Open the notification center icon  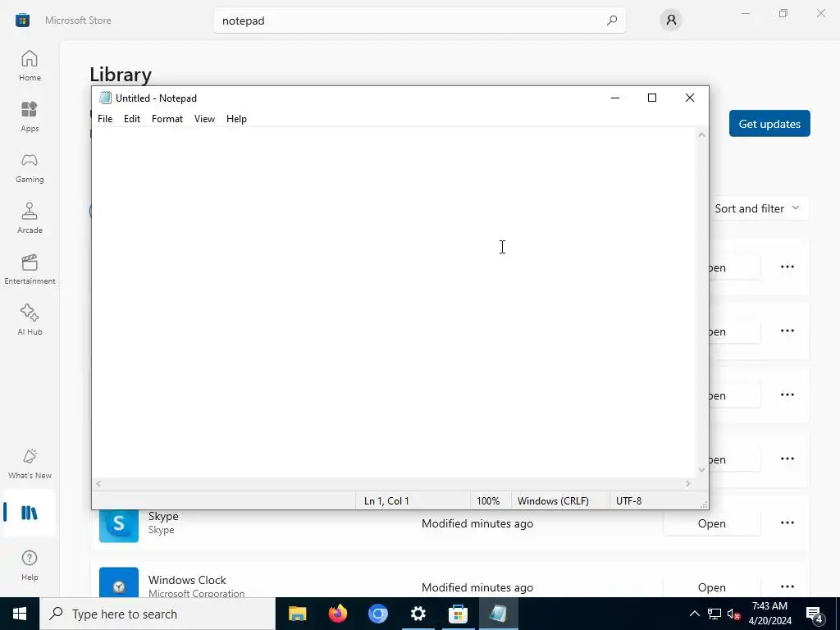tap(815, 614)
